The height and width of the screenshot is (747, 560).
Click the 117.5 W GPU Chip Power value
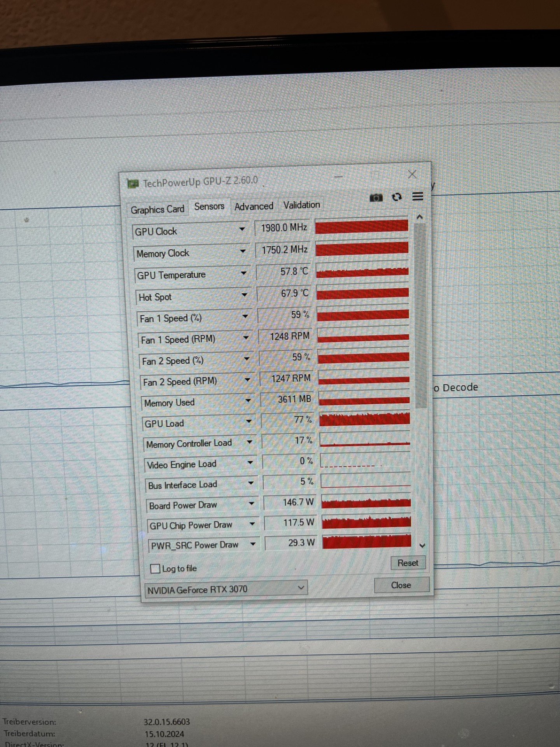[x=299, y=523]
